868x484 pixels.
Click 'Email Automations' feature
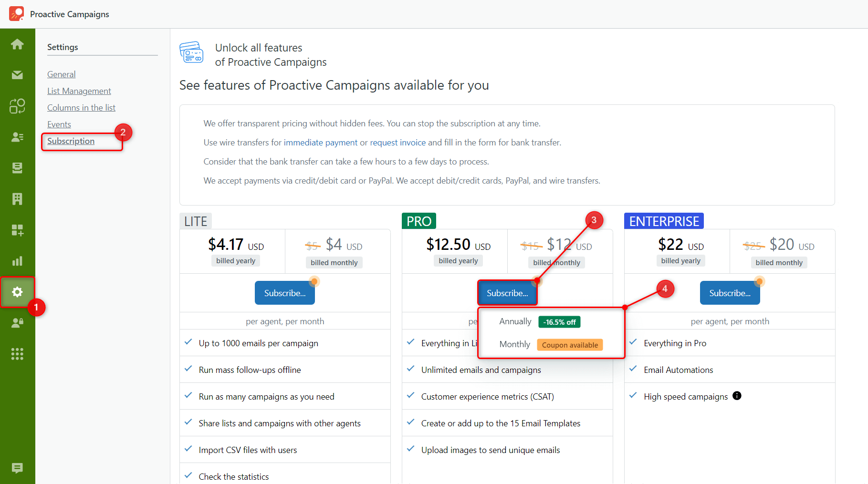[x=678, y=370]
